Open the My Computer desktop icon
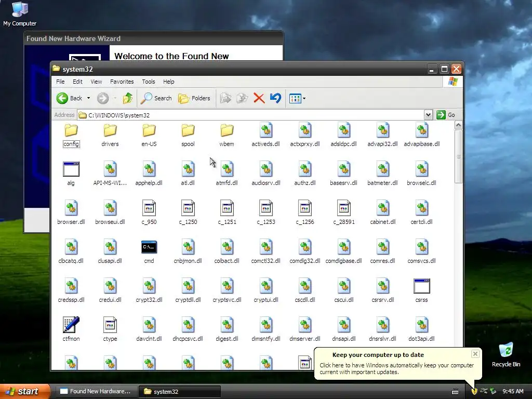 pos(20,14)
